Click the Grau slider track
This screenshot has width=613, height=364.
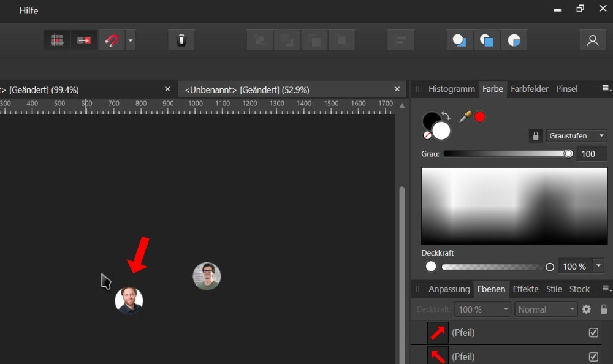tap(508, 154)
